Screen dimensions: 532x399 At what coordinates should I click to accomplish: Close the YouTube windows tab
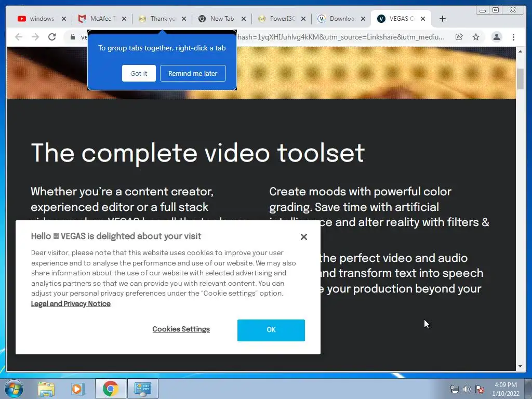coord(64,19)
